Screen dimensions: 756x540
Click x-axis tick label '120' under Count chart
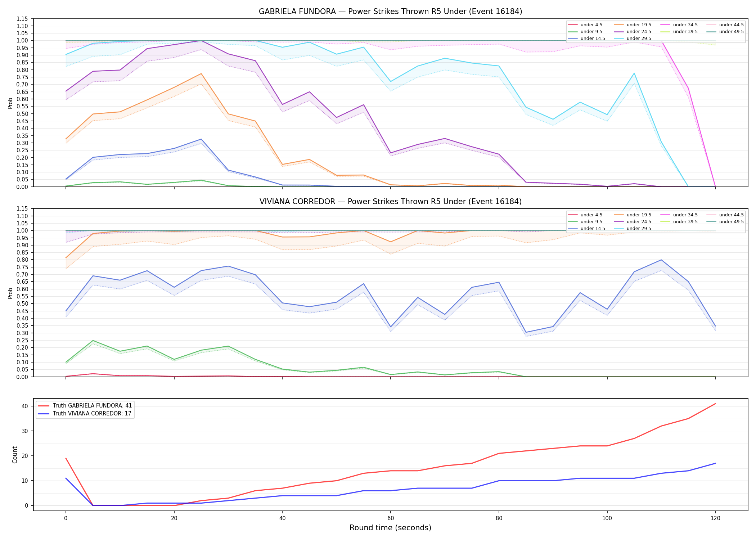click(715, 518)
